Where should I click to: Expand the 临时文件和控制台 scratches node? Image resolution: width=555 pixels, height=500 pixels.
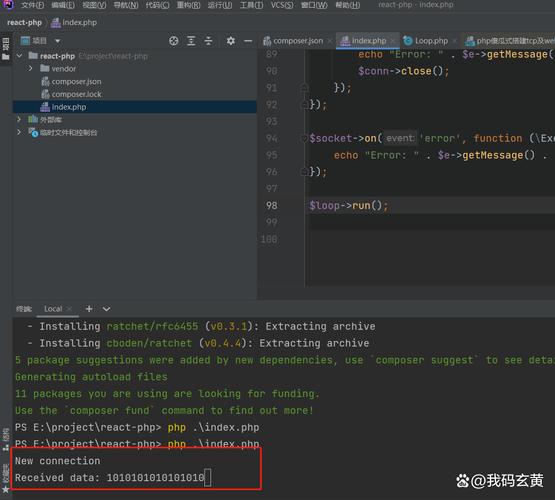tap(19, 132)
